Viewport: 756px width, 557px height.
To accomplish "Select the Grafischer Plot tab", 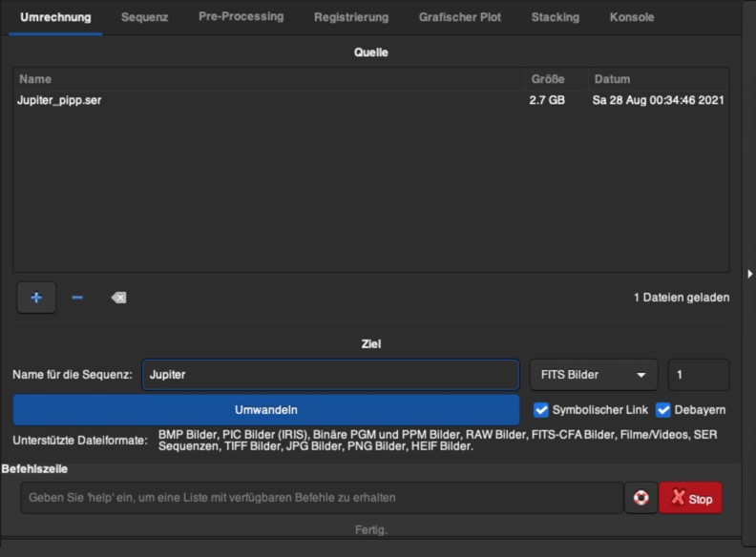I will click(460, 17).
